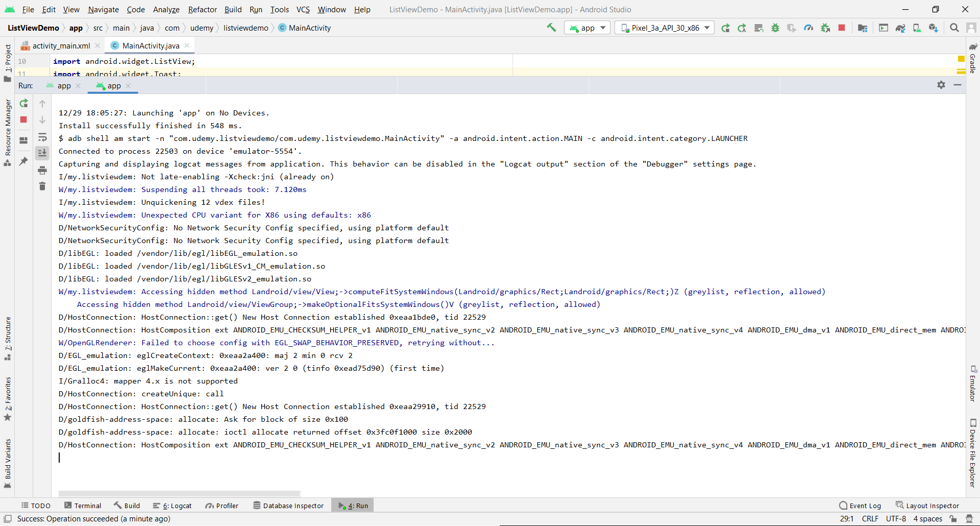
Task: Toggle the Gradle side panel
Action: tap(973, 58)
